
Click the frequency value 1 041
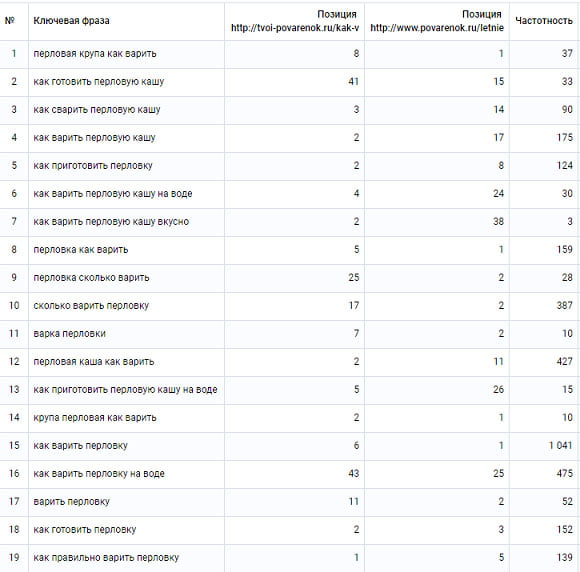(x=560, y=445)
